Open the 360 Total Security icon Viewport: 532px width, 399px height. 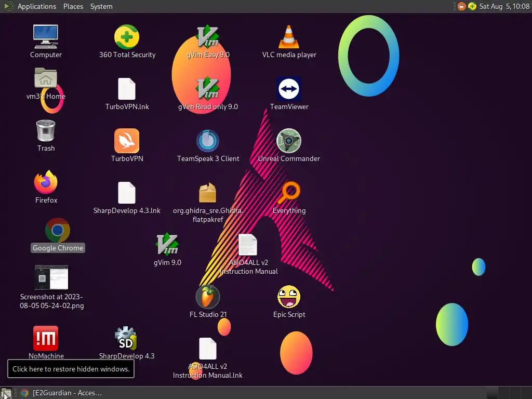pos(127,37)
